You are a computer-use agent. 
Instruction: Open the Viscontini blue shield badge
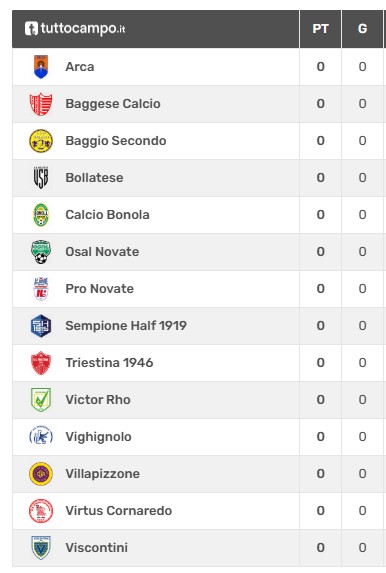point(41,548)
